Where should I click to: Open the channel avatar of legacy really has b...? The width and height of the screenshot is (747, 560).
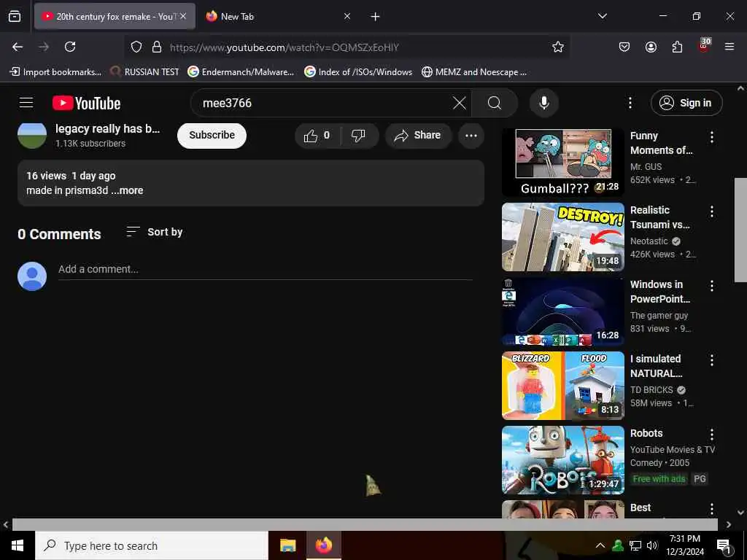pyautogui.click(x=32, y=135)
